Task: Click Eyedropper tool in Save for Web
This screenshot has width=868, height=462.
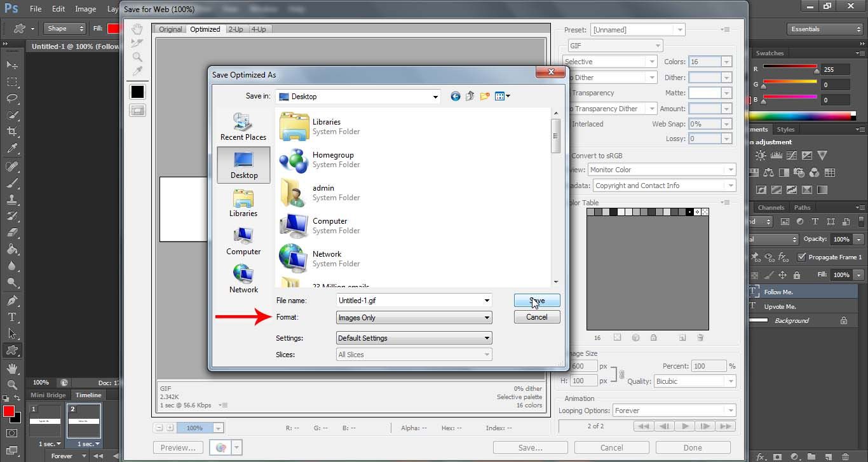Action: tap(137, 71)
